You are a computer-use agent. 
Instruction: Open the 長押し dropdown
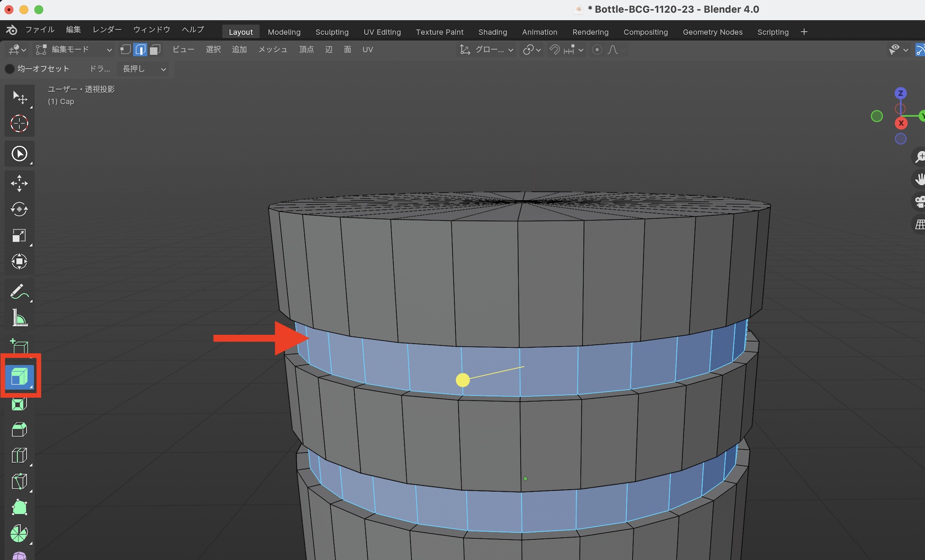pos(144,69)
